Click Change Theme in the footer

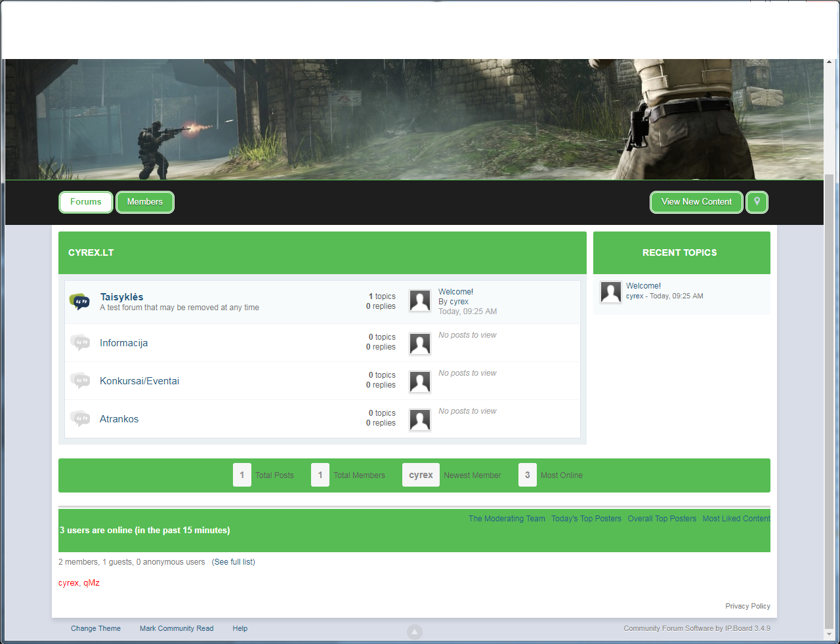[x=96, y=628]
